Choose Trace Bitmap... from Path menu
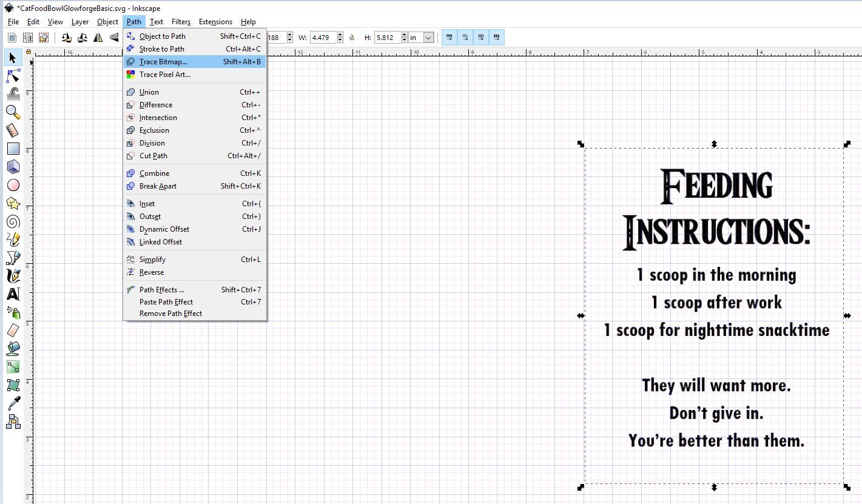 (194, 62)
